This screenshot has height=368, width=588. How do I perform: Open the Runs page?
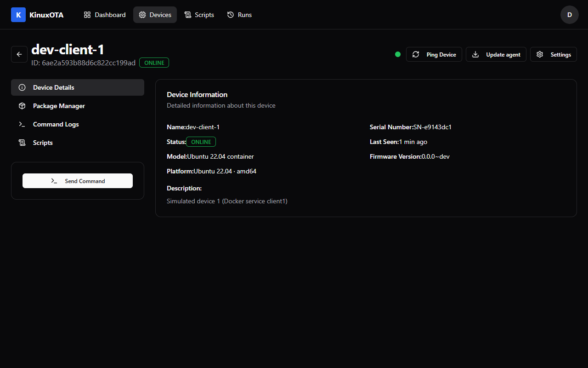tap(239, 15)
